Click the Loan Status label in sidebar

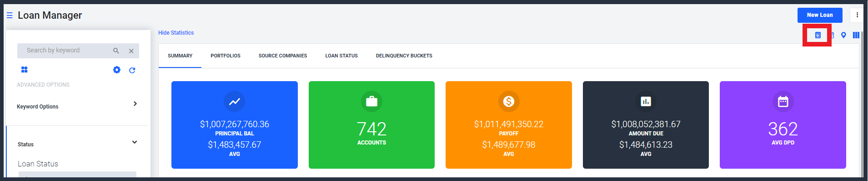38,164
